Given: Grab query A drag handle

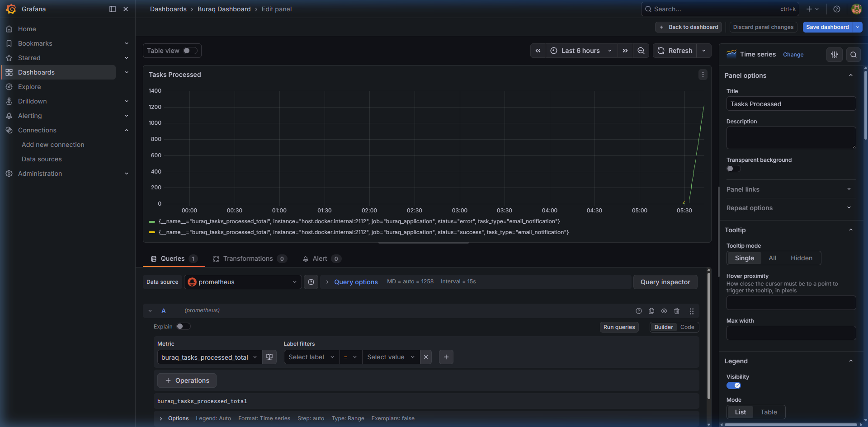Looking at the screenshot, I should click(692, 311).
